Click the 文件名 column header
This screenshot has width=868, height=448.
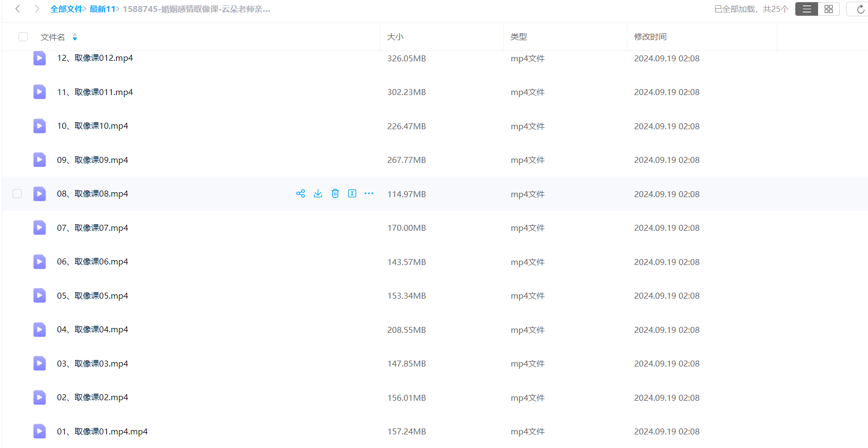point(53,37)
